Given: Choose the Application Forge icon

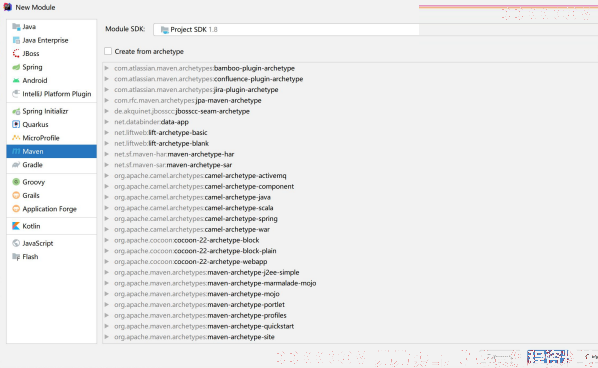Looking at the screenshot, I should coord(16,209).
